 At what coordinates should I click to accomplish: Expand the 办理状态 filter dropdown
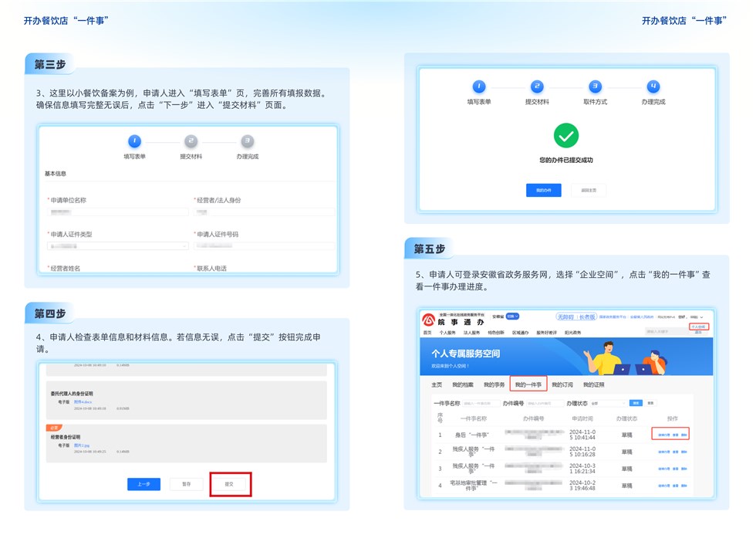[x=609, y=403]
